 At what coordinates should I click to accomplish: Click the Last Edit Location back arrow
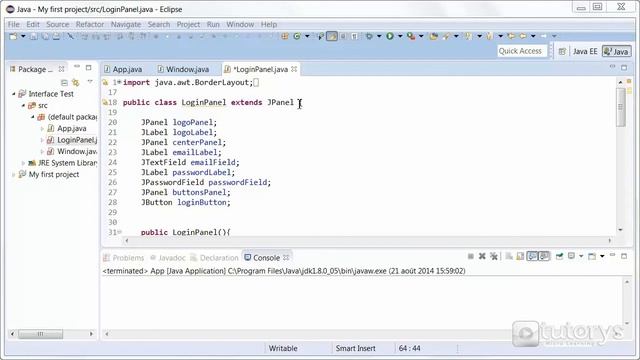(x=511, y=36)
